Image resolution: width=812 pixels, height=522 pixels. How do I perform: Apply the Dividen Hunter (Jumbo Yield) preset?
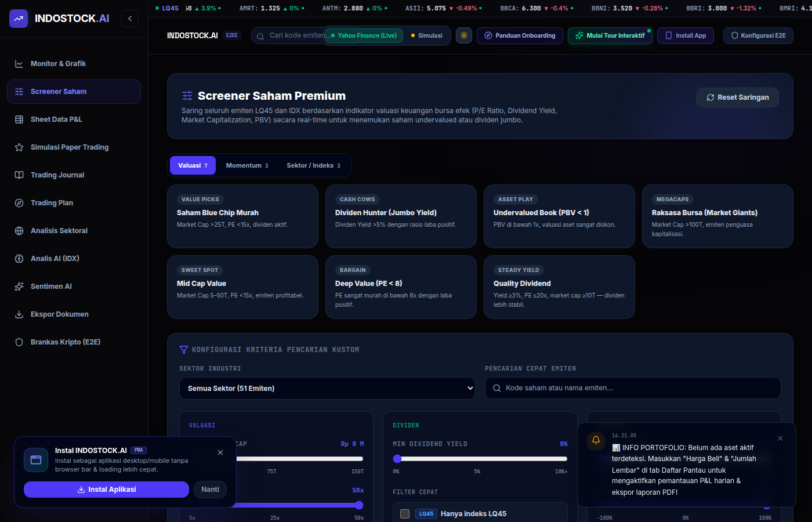click(401, 216)
